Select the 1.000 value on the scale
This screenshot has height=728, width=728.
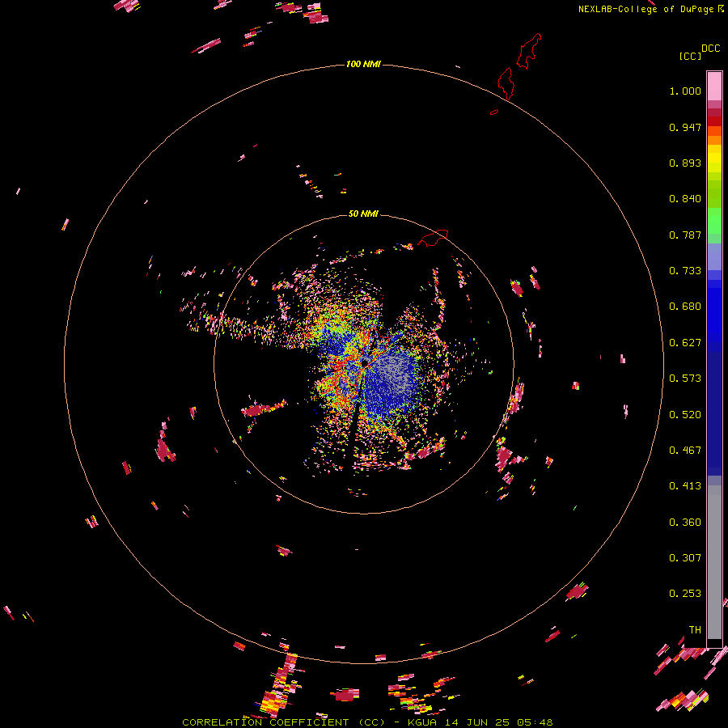pos(685,91)
